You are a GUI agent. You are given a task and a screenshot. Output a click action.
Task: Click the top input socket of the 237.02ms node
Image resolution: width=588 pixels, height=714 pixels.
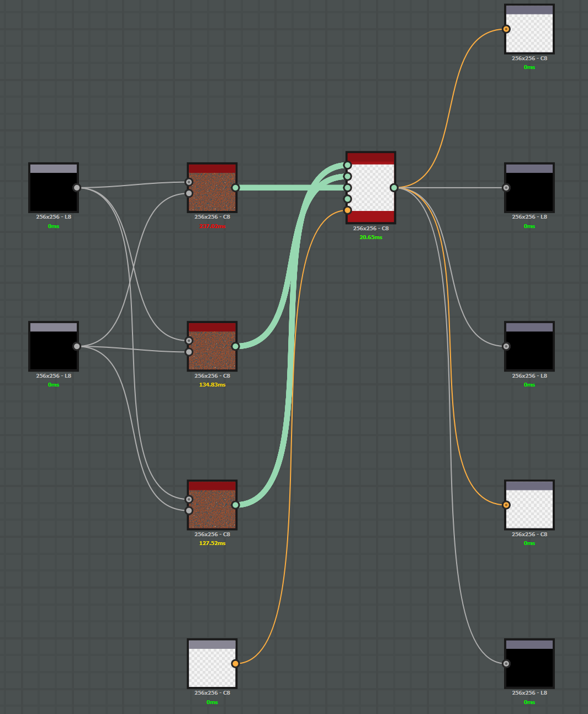(x=188, y=181)
